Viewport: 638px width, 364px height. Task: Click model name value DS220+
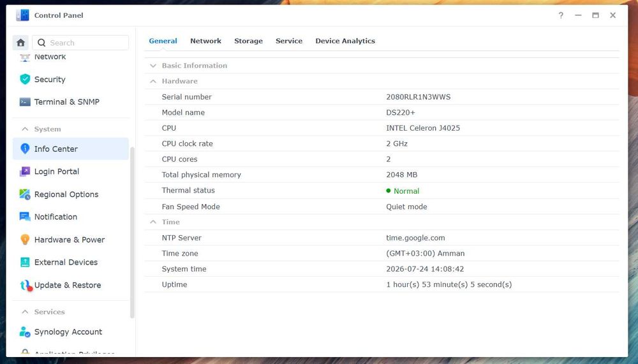[x=401, y=112]
